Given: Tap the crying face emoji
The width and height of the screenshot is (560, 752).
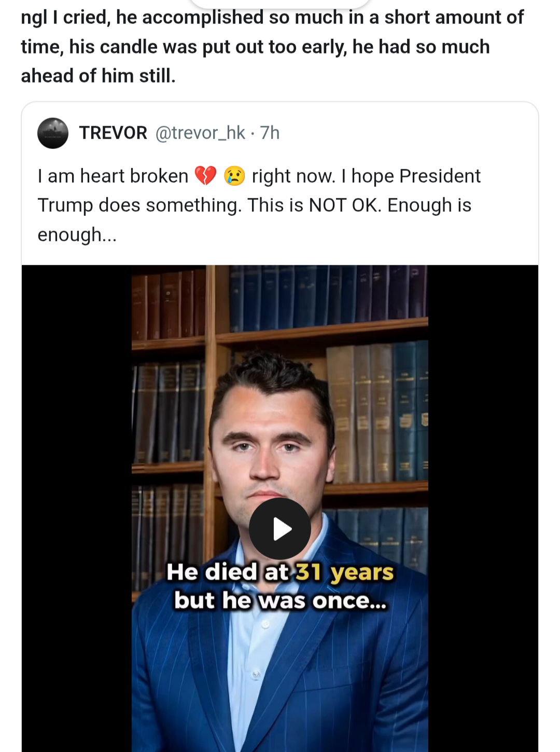Looking at the screenshot, I should 234,176.
